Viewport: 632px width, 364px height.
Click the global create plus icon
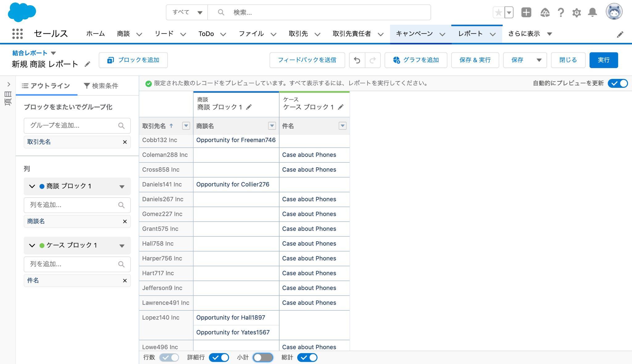click(x=526, y=12)
